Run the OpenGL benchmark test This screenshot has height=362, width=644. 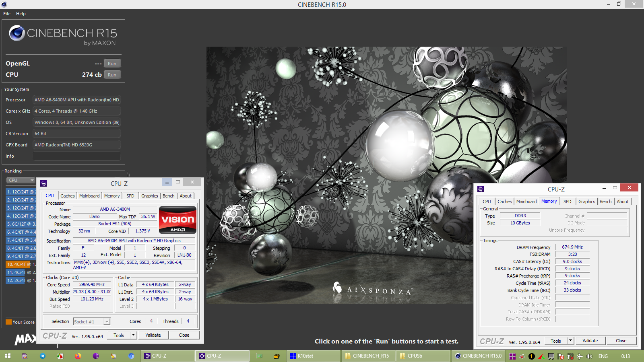[112, 64]
